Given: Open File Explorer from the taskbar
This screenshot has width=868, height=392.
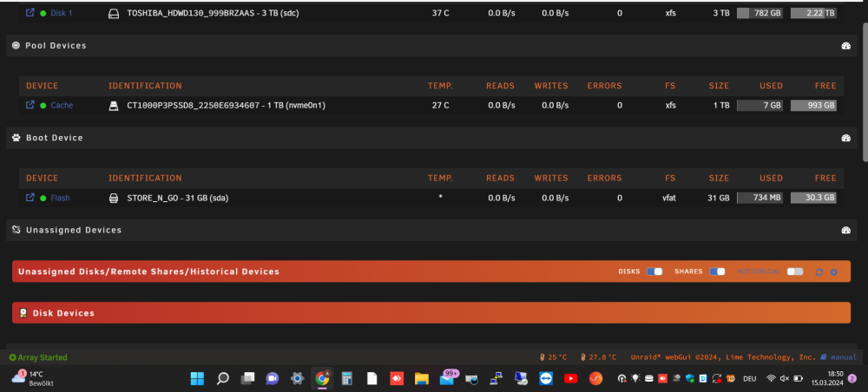Looking at the screenshot, I should (x=422, y=379).
